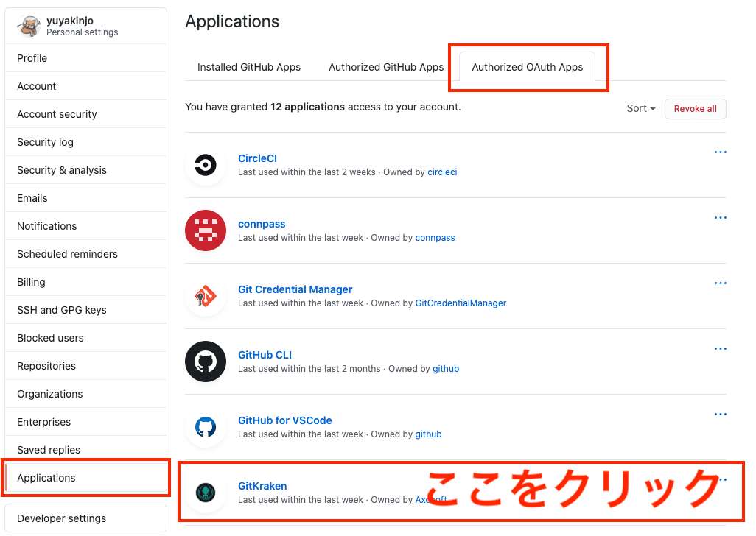Click the GitHub CLI octocat icon

pyautogui.click(x=206, y=362)
